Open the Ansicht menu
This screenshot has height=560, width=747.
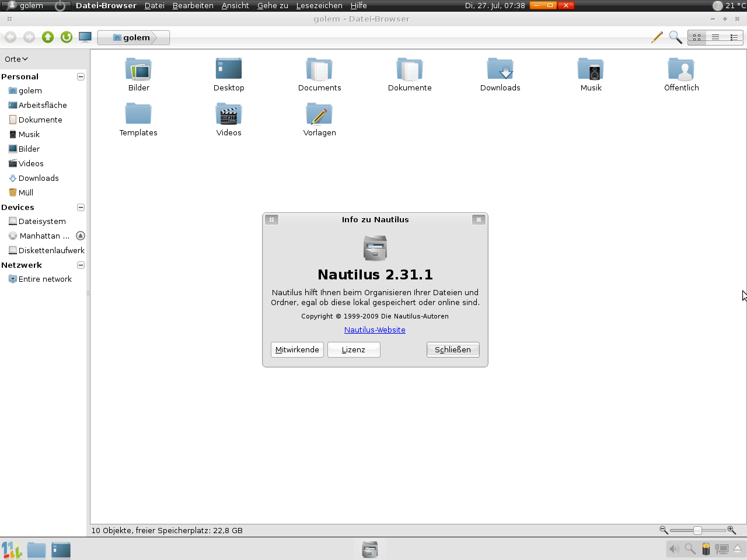[235, 5]
